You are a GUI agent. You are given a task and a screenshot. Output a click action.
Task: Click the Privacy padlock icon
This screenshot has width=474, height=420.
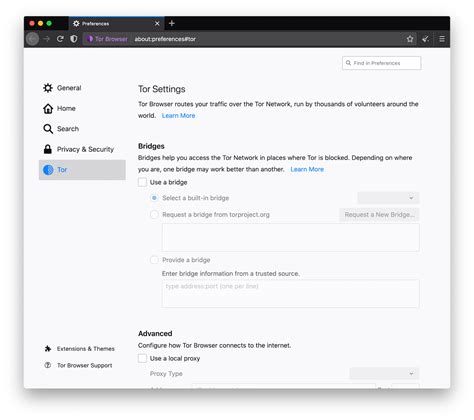pyautogui.click(x=48, y=149)
